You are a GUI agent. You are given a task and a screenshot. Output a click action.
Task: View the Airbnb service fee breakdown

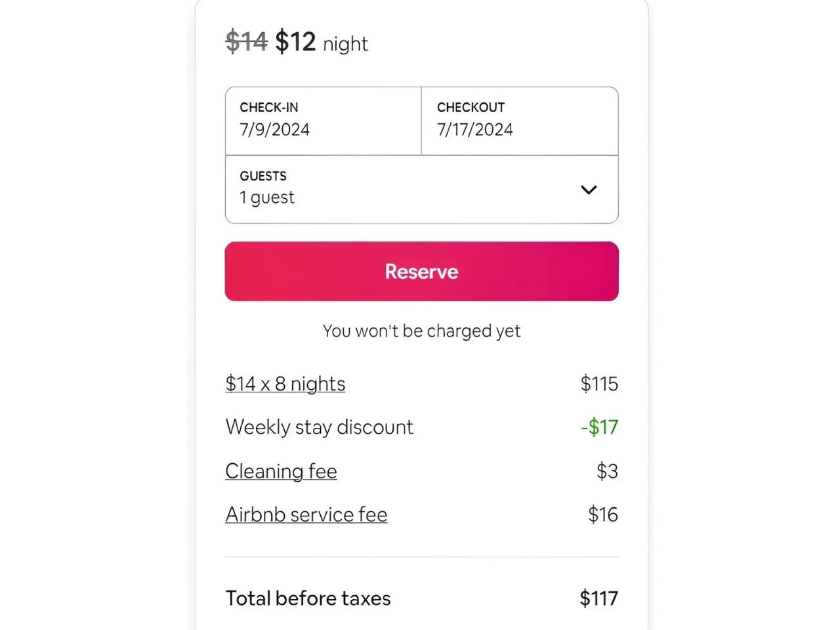click(x=306, y=514)
